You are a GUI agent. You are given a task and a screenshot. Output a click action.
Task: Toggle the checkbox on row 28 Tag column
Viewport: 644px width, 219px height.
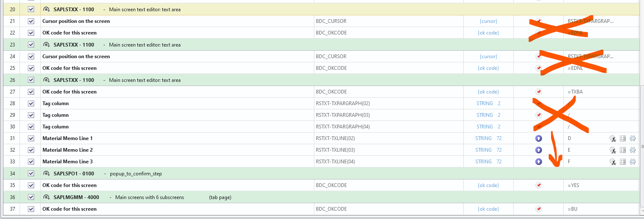(x=31, y=103)
